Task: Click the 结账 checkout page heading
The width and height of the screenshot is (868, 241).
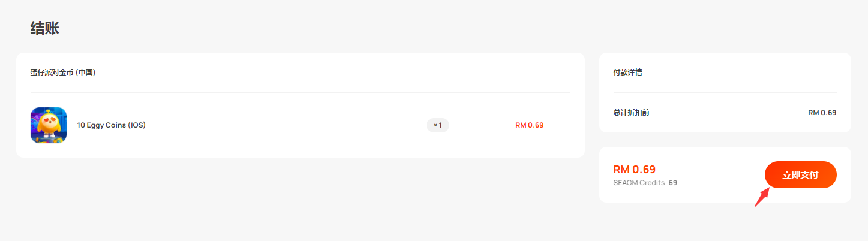Action: point(45,28)
